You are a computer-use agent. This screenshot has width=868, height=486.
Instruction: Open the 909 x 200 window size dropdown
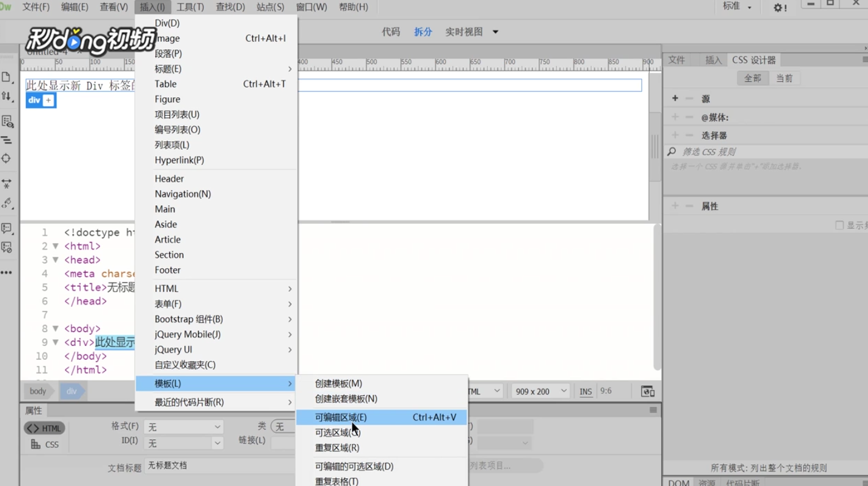coord(539,391)
